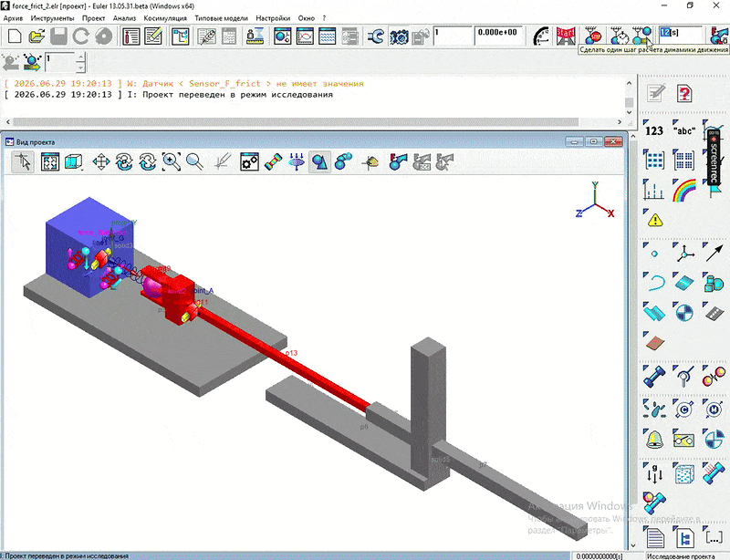Image resolution: width=730 pixels, height=560 pixels.
Task: Fit the model to view
Action: [50, 162]
